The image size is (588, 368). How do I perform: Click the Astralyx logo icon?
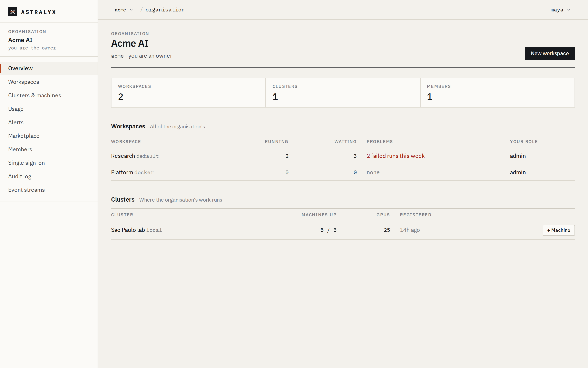[13, 12]
